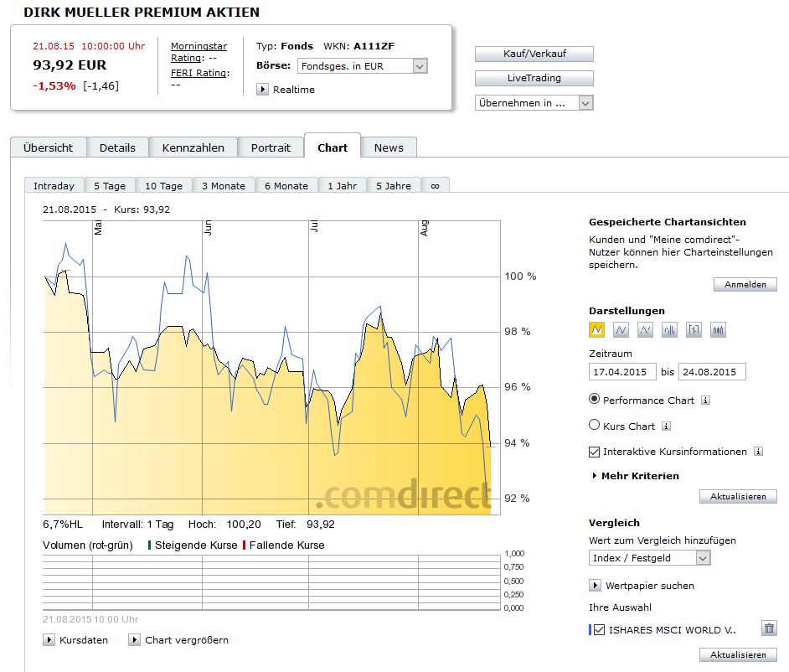Viewport: 789px width, 672px height.
Task: Open the Realtime link text
Action: [x=294, y=90]
